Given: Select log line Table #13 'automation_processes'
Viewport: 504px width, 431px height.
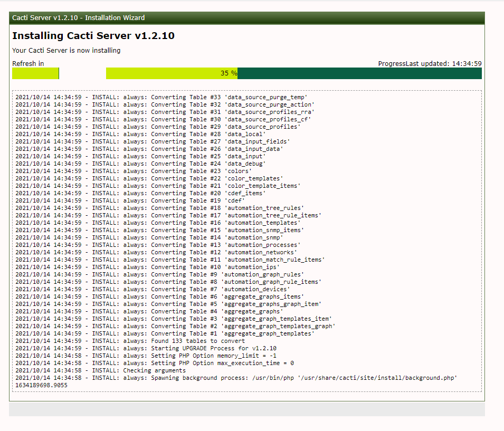Looking at the screenshot, I should (x=158, y=245).
